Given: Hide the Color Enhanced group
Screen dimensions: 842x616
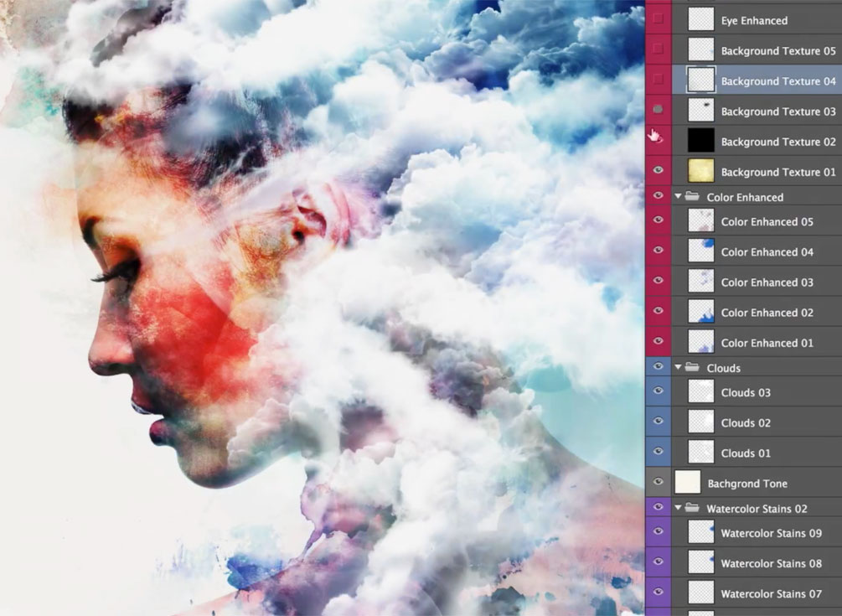Looking at the screenshot, I should click(658, 195).
